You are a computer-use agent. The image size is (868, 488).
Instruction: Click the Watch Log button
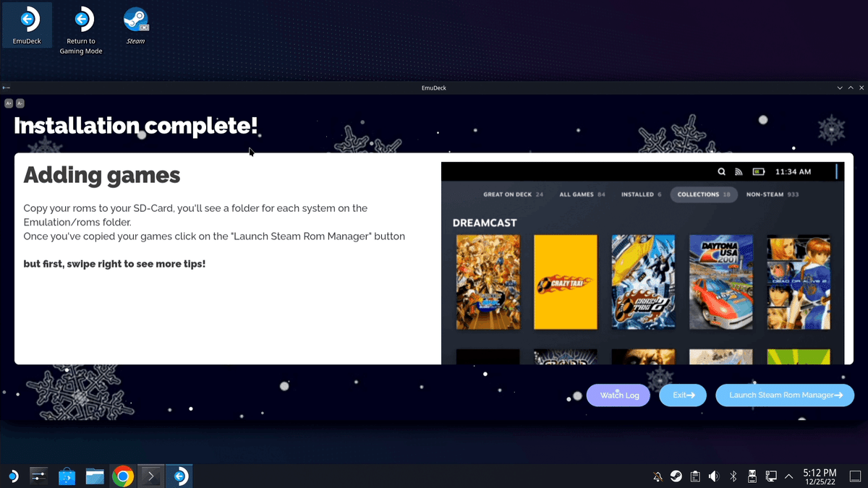click(618, 395)
